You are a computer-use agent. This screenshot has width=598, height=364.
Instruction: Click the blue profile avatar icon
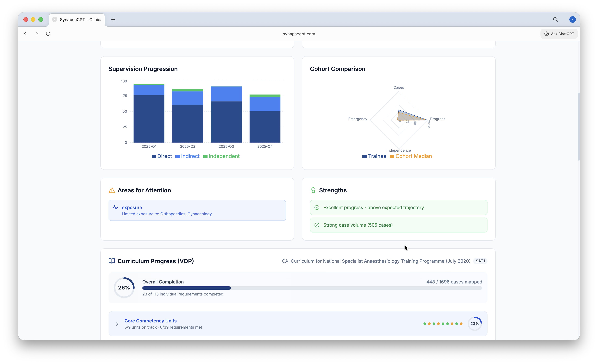click(572, 20)
